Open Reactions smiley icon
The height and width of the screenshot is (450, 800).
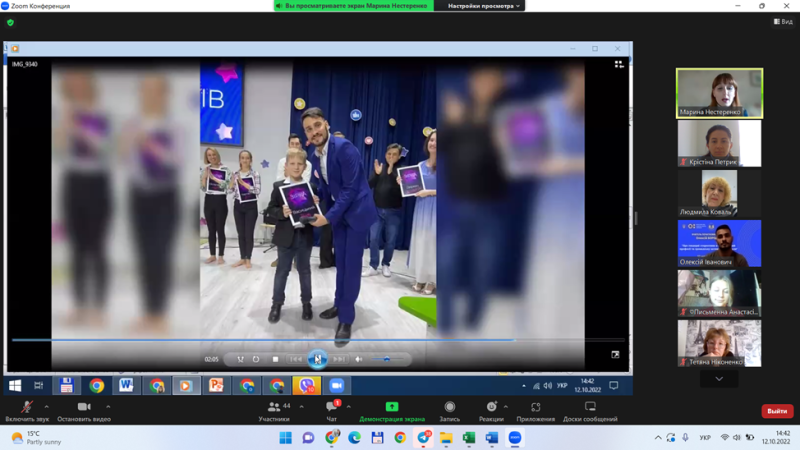(x=491, y=407)
